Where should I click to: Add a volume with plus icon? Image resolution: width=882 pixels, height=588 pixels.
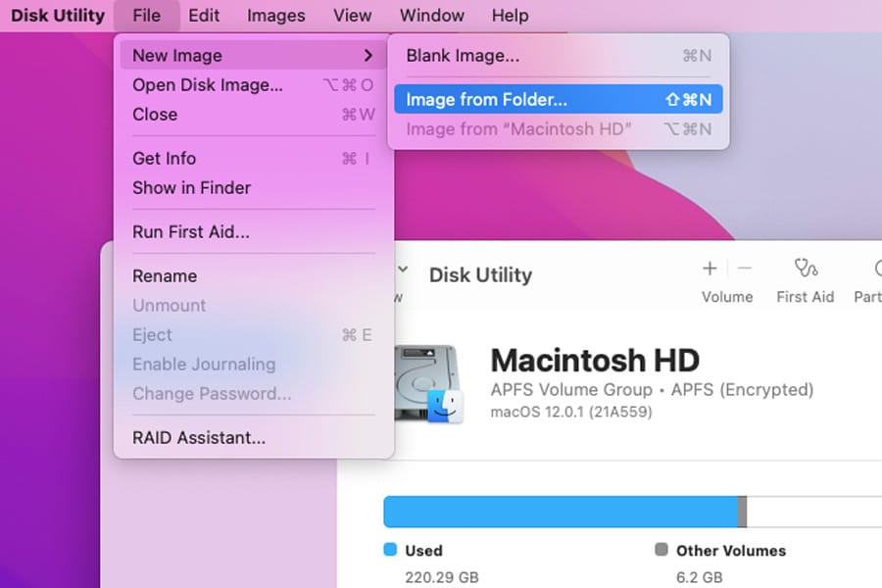tap(710, 269)
